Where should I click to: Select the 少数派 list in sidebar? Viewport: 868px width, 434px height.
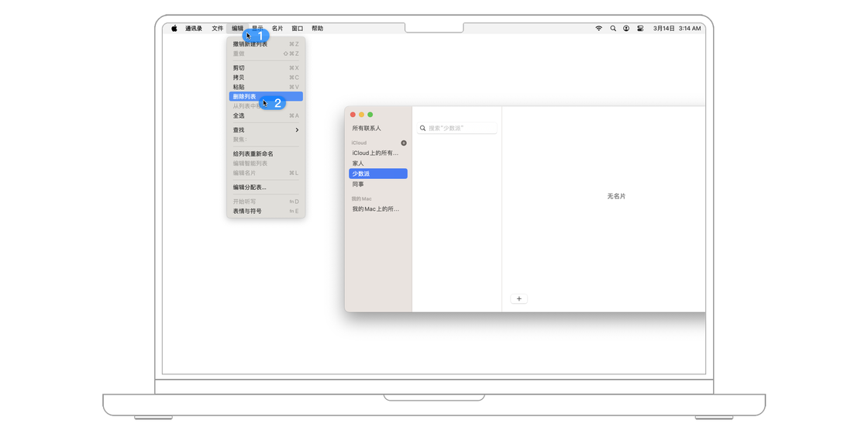pos(378,174)
